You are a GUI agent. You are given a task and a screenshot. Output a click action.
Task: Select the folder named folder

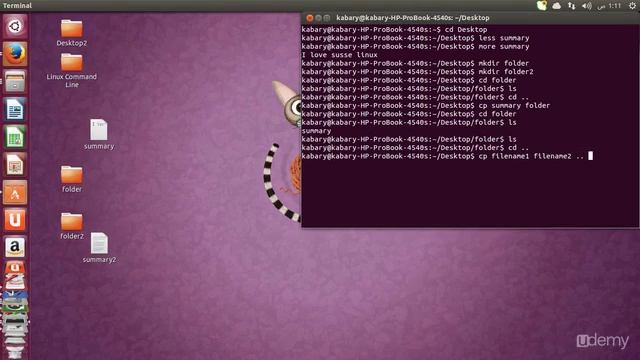(71, 179)
